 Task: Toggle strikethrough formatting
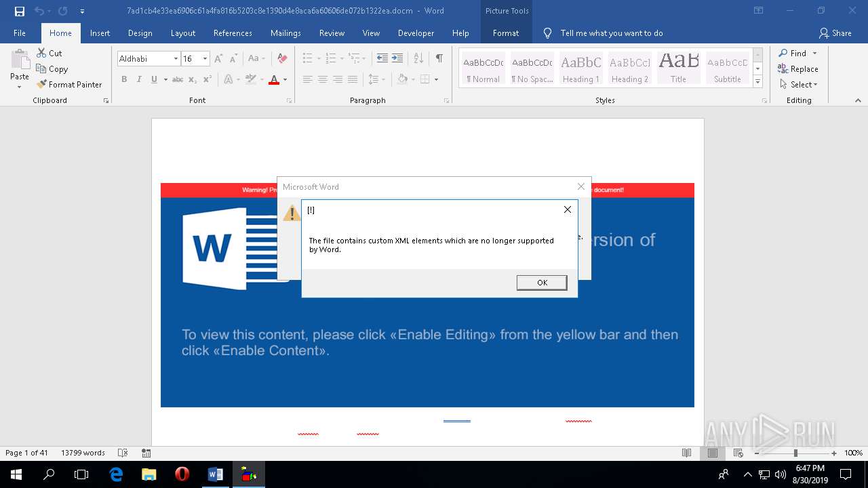[178, 79]
